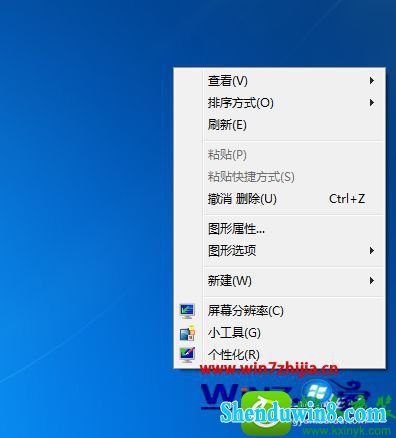Expand the arrow next to 图形选项
Screen dimensions: 396x438
click(372, 251)
